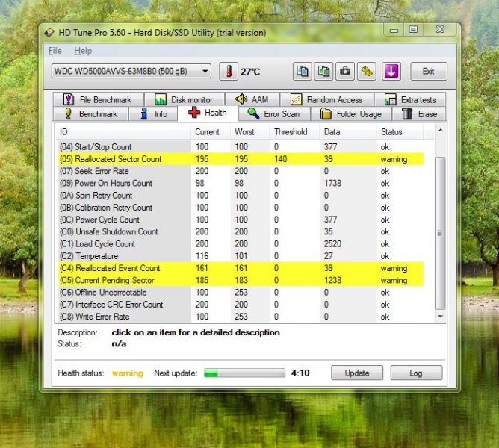Select the (07) Seek Error Rate row

241,171
